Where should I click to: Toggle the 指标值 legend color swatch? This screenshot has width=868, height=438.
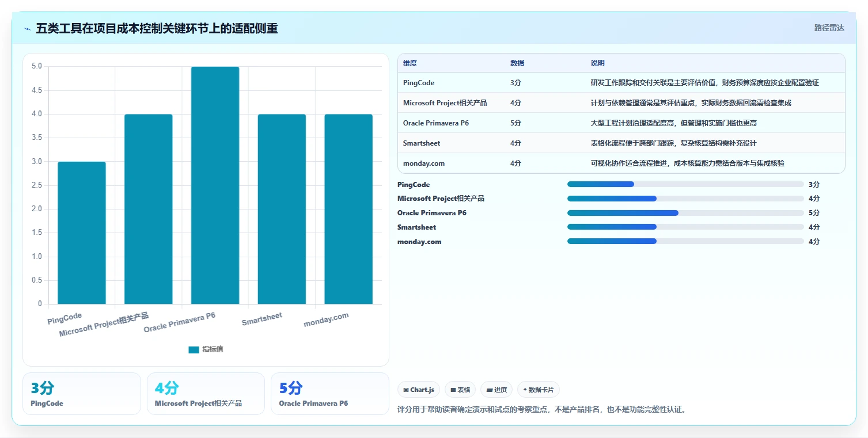[x=194, y=349]
